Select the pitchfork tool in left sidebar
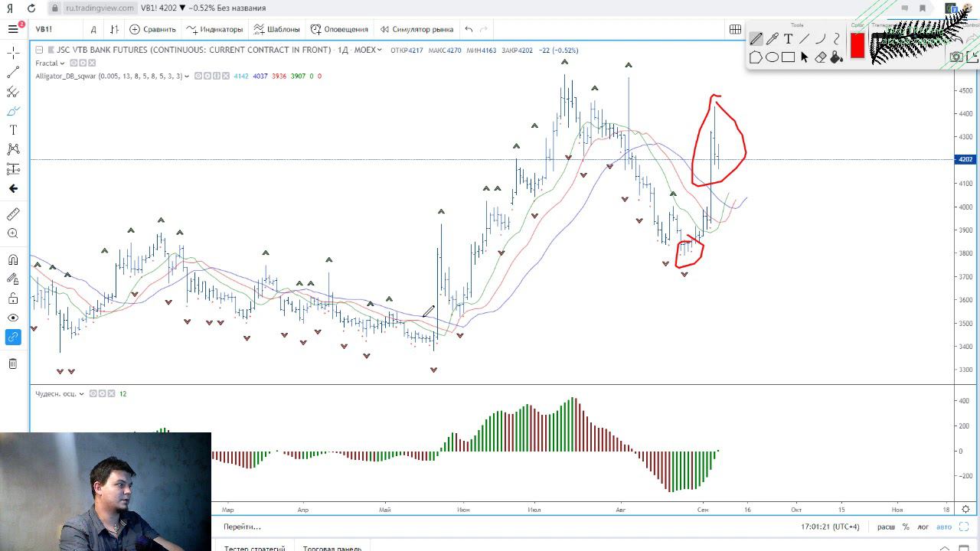The image size is (980, 551). tap(13, 92)
